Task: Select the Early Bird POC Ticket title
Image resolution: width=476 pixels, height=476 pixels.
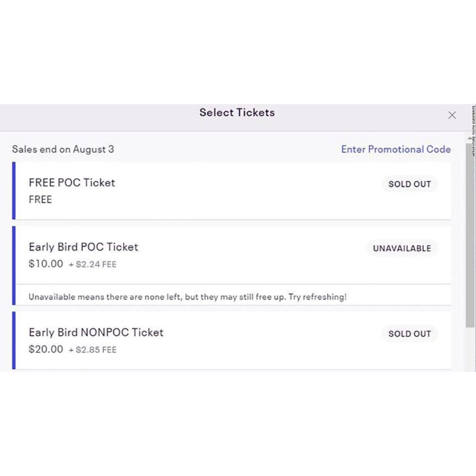Action: 83,247
